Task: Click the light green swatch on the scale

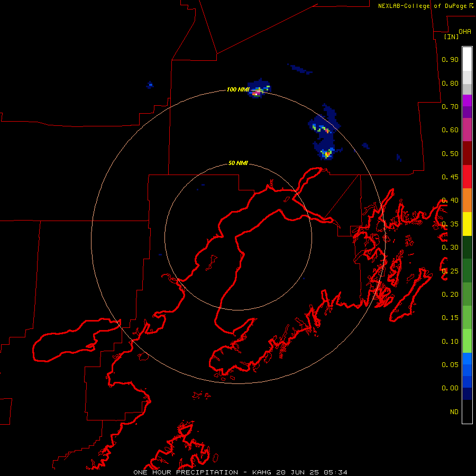Action: [x=467, y=341]
